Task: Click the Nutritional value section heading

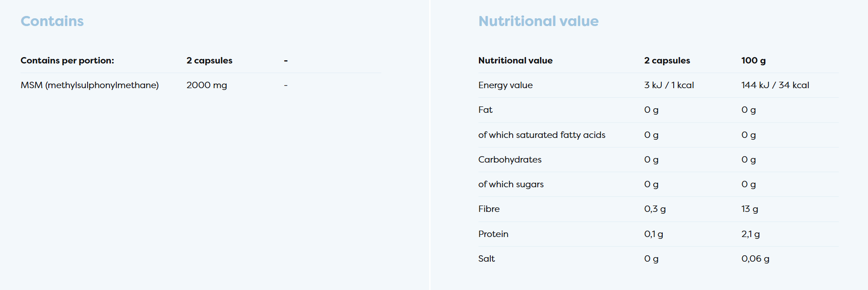Action: [538, 21]
